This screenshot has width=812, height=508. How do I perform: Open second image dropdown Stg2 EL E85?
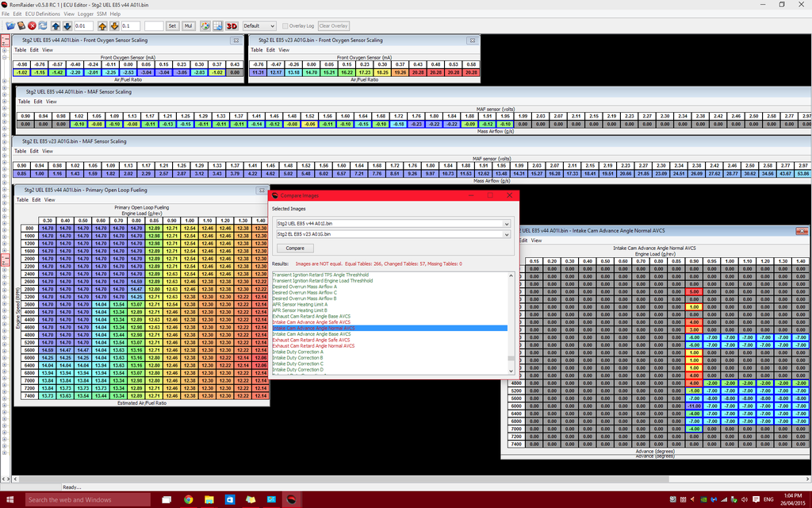coord(392,234)
